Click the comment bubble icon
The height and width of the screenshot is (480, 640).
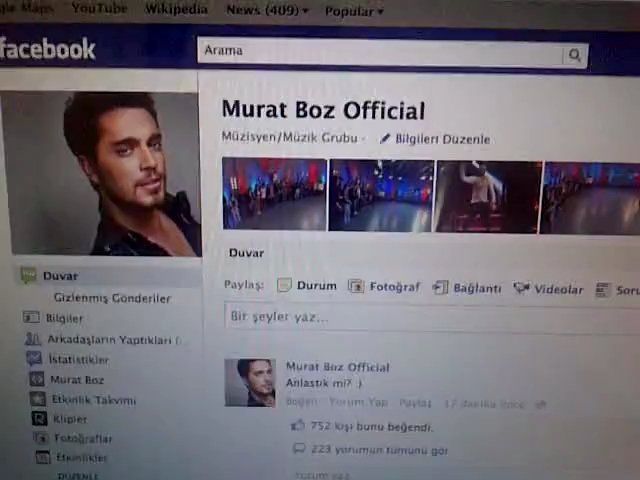pyautogui.click(x=299, y=449)
